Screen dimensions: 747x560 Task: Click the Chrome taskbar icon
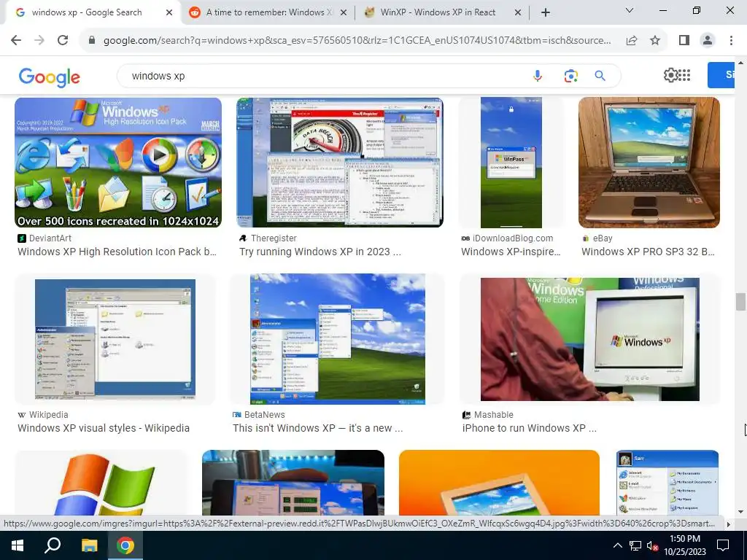(x=125, y=545)
